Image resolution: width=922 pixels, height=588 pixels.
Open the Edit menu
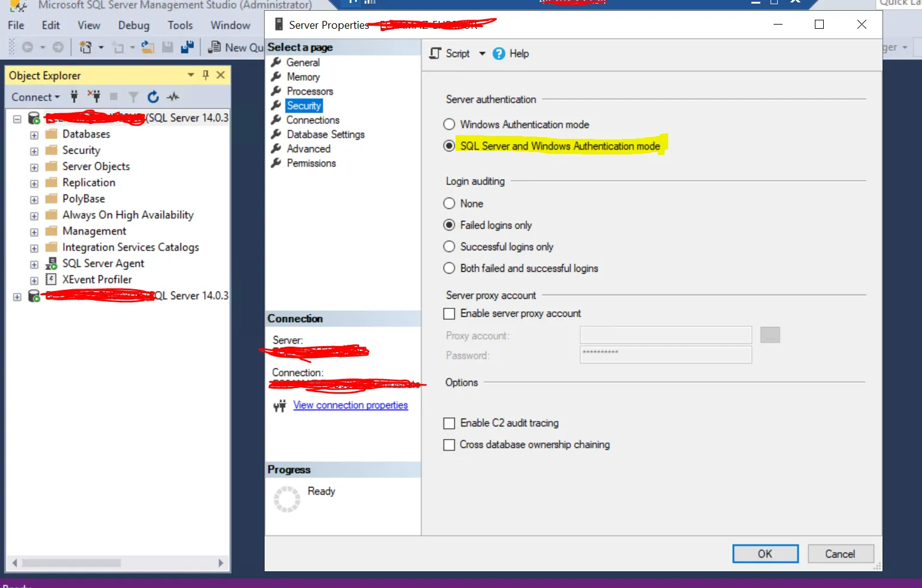pyautogui.click(x=51, y=25)
